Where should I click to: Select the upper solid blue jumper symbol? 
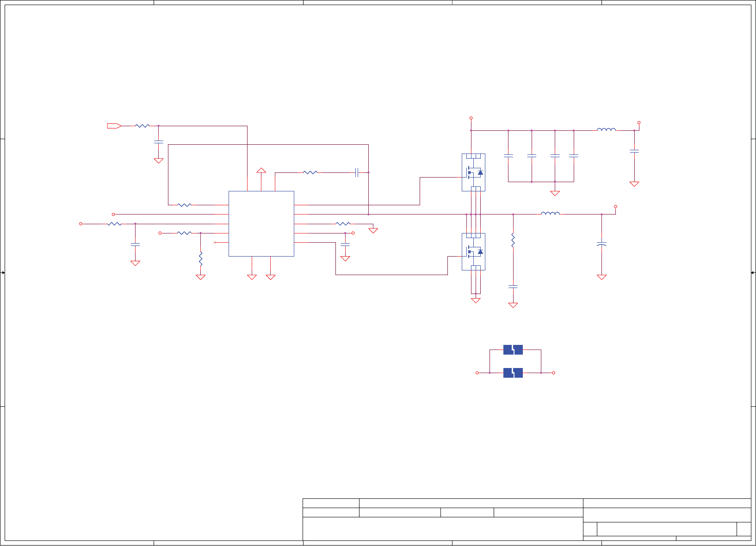point(513,350)
